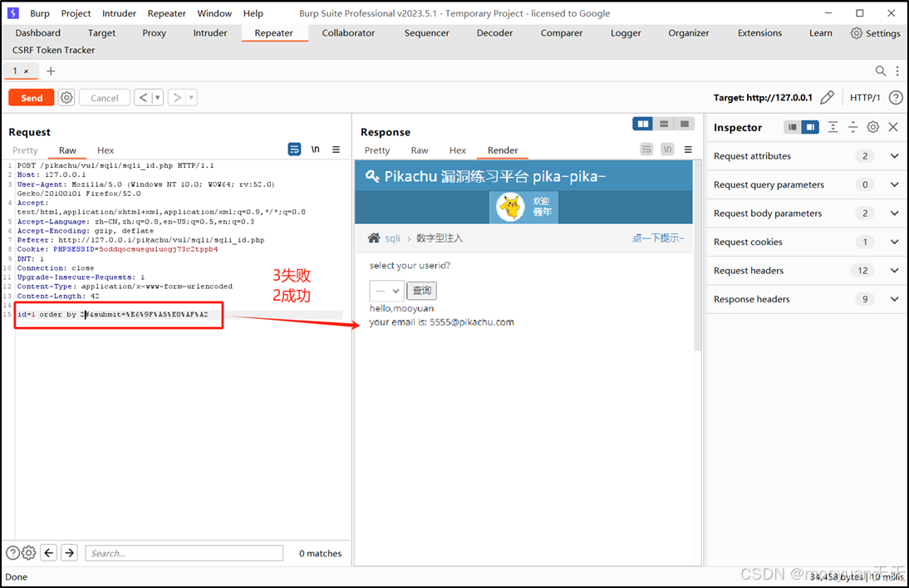Viewport: 909px width, 588px height.
Task: Toggle response non-printable characters \n
Action: pyautogui.click(x=667, y=149)
